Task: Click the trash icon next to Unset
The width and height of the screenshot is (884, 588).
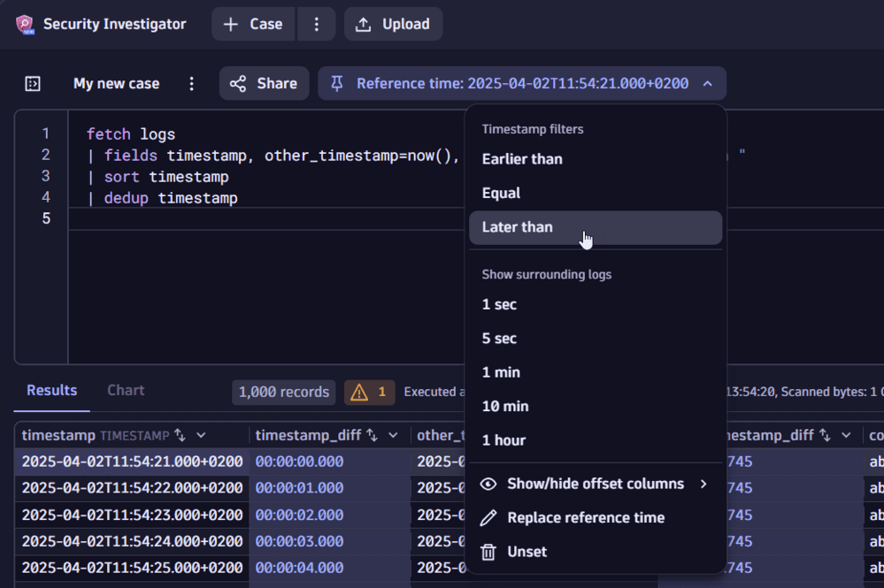Action: point(488,551)
